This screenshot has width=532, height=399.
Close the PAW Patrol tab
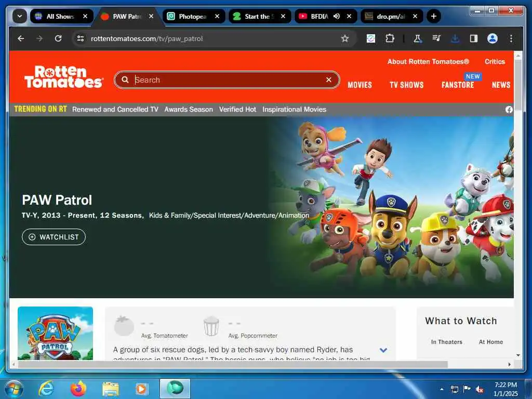pyautogui.click(x=151, y=16)
